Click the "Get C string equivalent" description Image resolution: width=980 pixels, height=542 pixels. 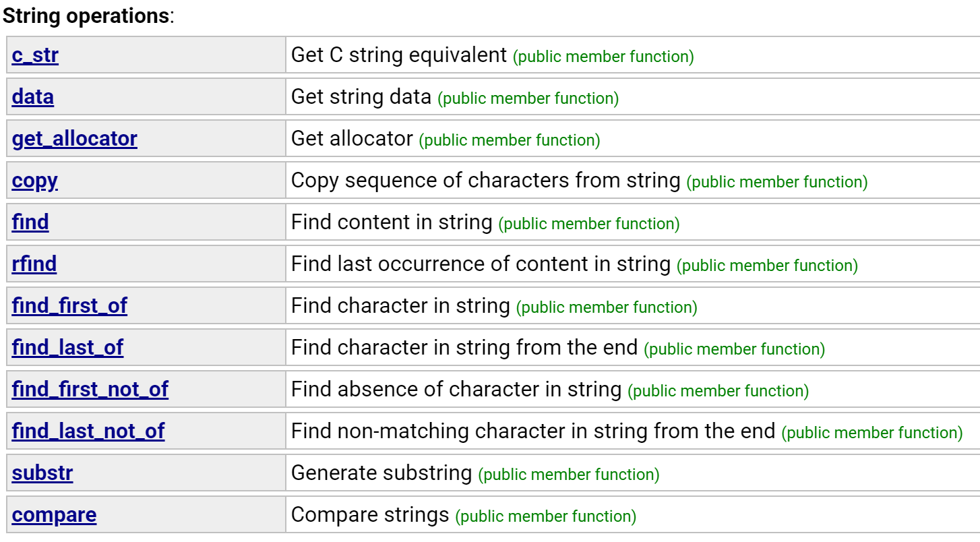click(398, 55)
